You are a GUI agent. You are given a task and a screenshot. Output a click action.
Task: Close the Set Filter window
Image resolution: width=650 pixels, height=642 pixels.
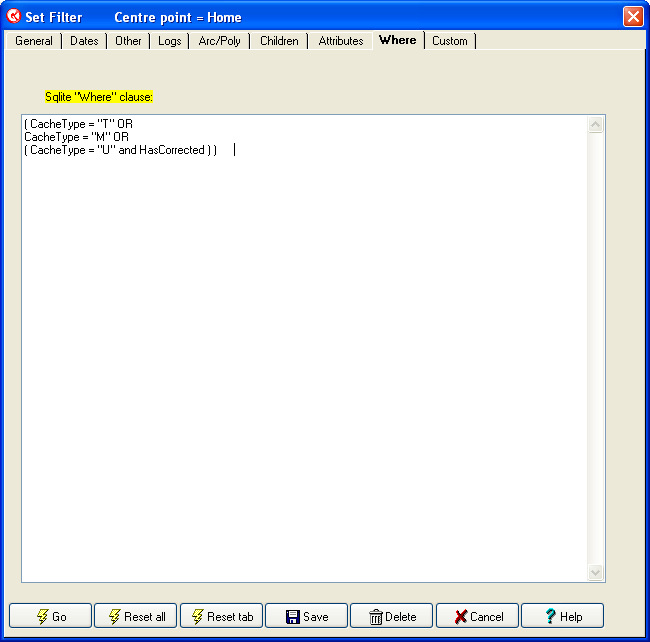click(633, 17)
